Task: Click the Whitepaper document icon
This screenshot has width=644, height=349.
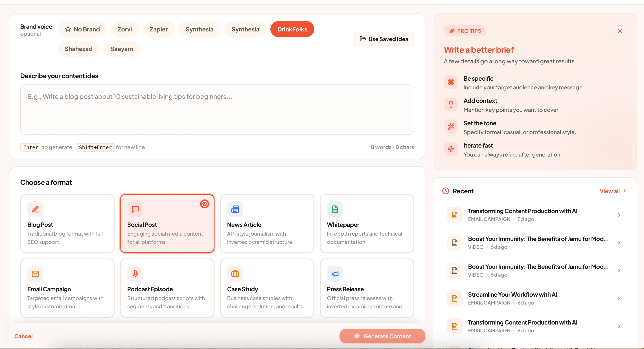Action: pyautogui.click(x=335, y=209)
